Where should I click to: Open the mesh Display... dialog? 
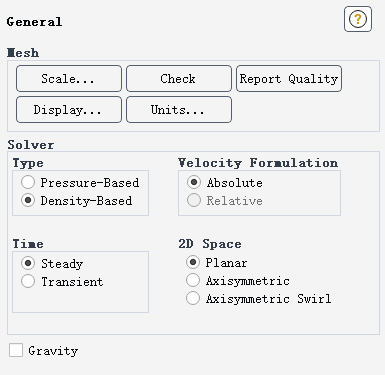(x=69, y=110)
